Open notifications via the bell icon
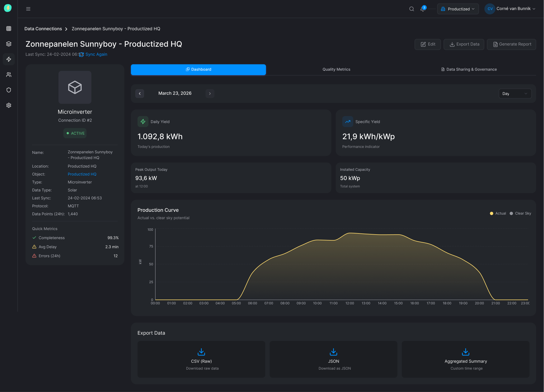544x392 pixels. pyautogui.click(x=422, y=9)
